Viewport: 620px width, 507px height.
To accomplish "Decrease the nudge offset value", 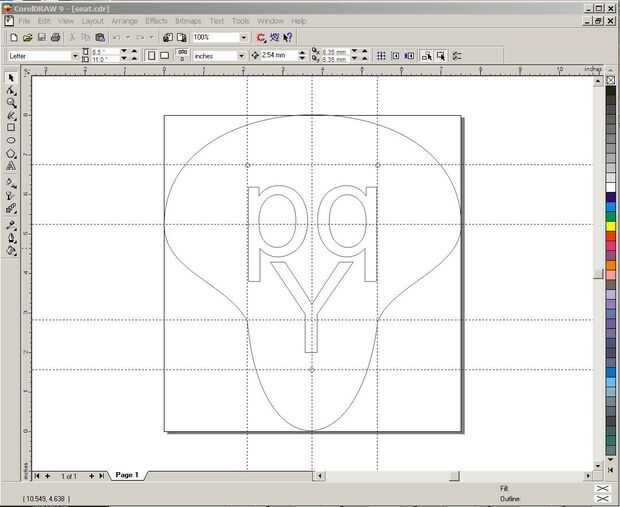I will [x=302, y=59].
